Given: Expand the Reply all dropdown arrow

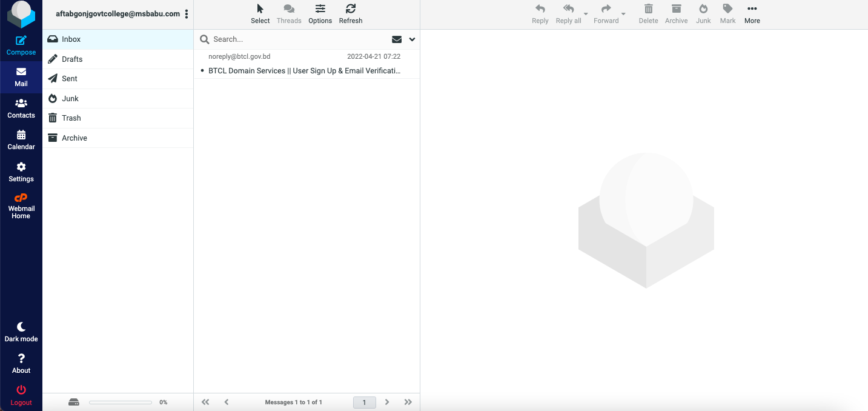Looking at the screenshot, I should click(586, 14).
